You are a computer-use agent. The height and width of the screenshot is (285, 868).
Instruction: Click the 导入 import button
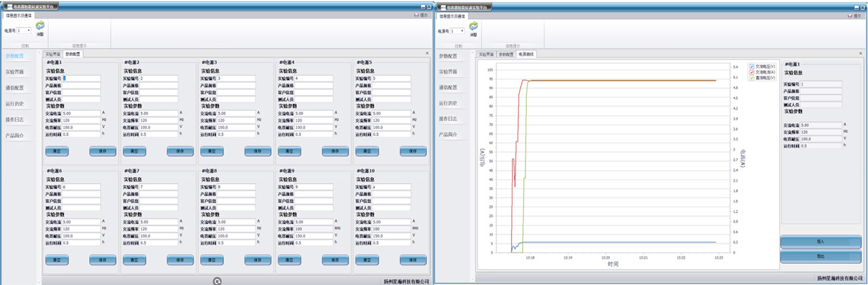[x=820, y=242]
